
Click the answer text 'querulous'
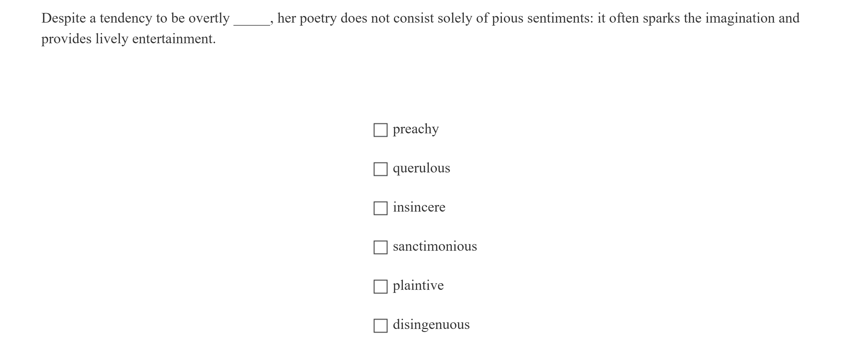tap(421, 168)
